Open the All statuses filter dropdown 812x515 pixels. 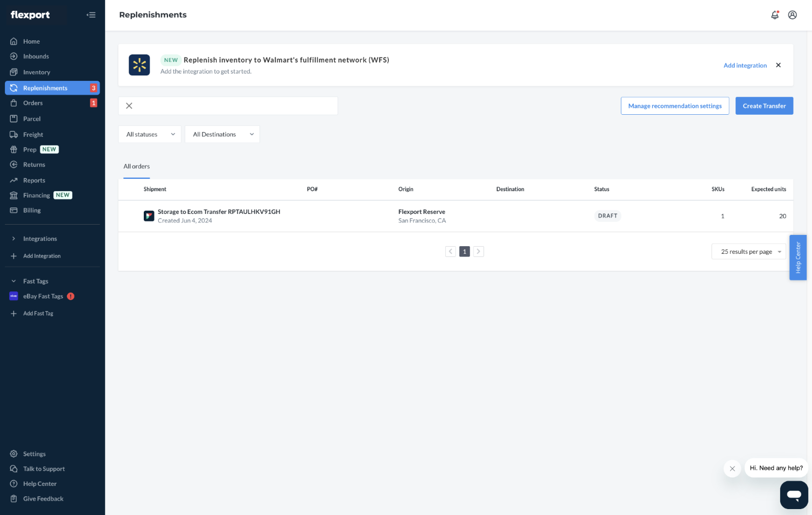150,135
